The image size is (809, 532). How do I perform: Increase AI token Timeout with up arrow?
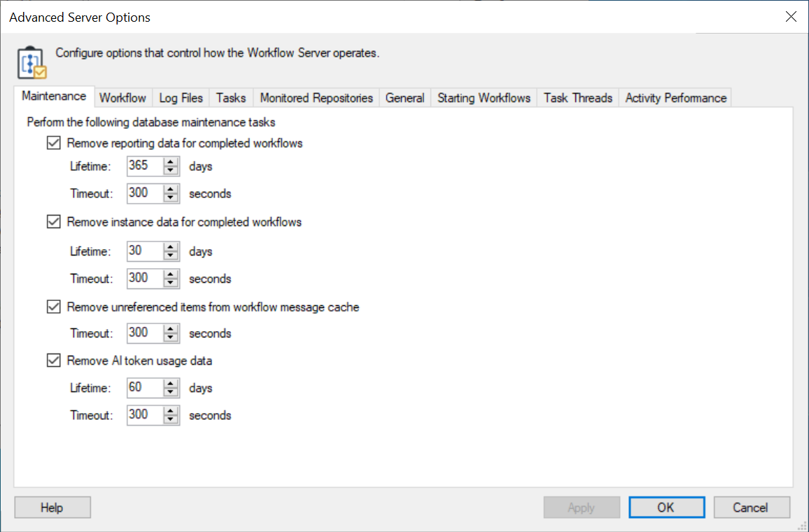tap(171, 411)
